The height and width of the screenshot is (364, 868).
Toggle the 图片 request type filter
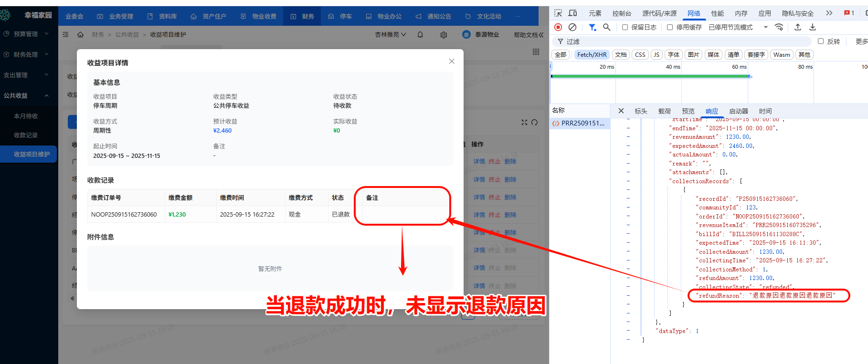[693, 54]
